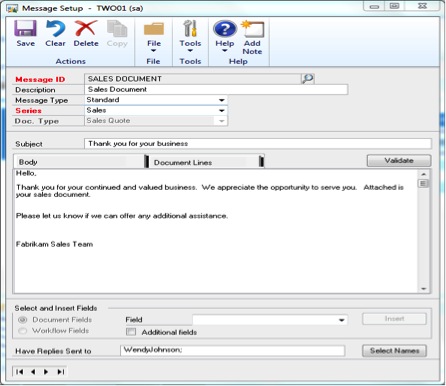Switch to the Body tab

tap(80, 162)
